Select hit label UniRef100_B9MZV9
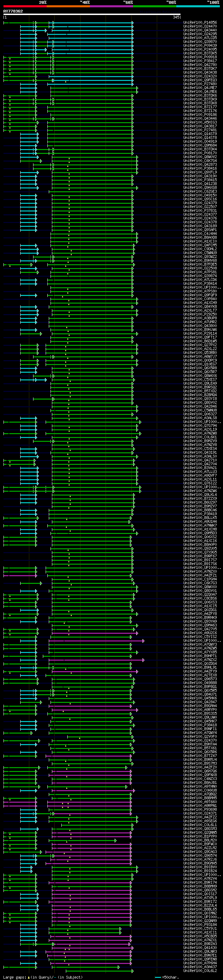Screen dimensions: 223x980 pos(200,441)
